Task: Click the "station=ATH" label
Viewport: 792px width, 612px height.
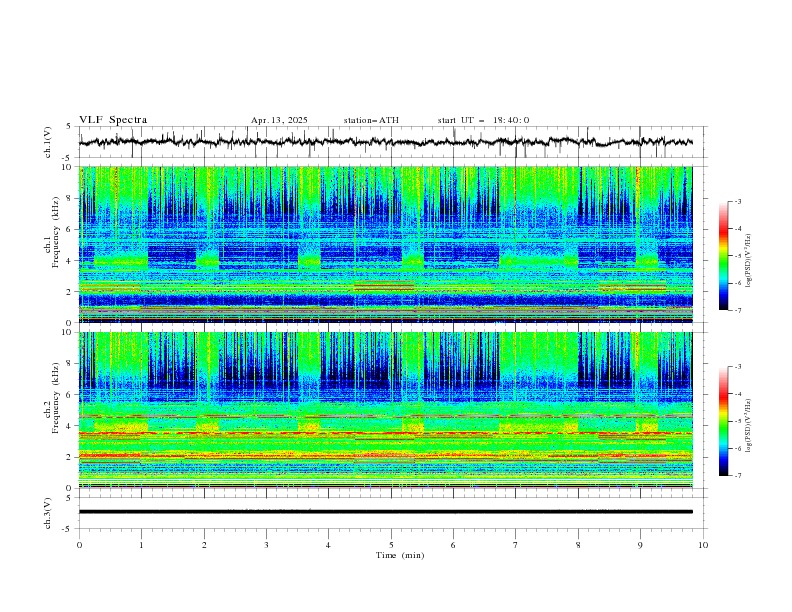Action: click(x=371, y=120)
